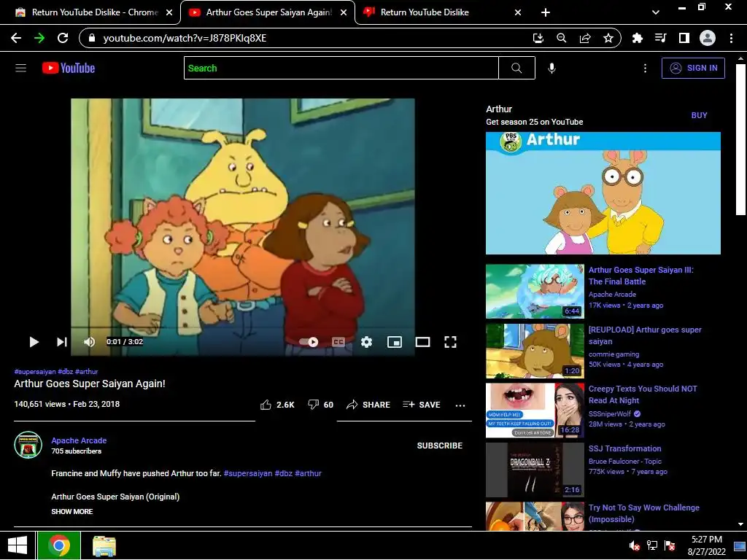The image size is (747, 560).
Task: Open Chrome extensions puzzle icon
Action: coord(637,38)
